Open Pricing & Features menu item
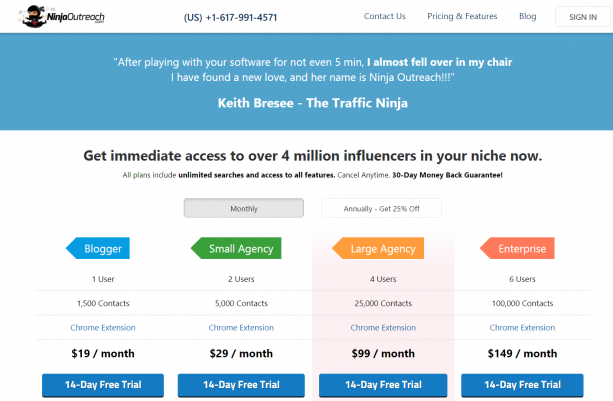The width and height of the screenshot is (613, 401). point(462,16)
